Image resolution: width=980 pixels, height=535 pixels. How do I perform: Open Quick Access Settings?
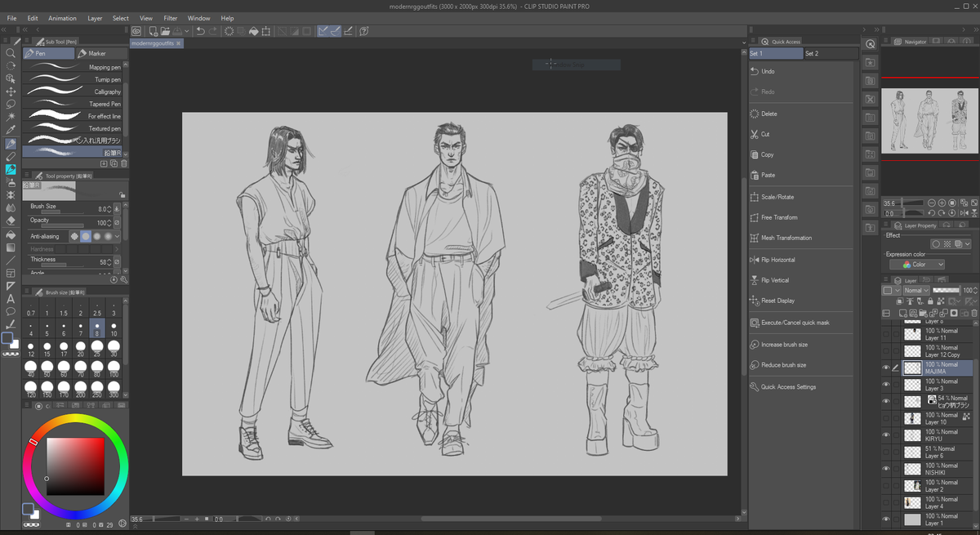click(x=803, y=387)
